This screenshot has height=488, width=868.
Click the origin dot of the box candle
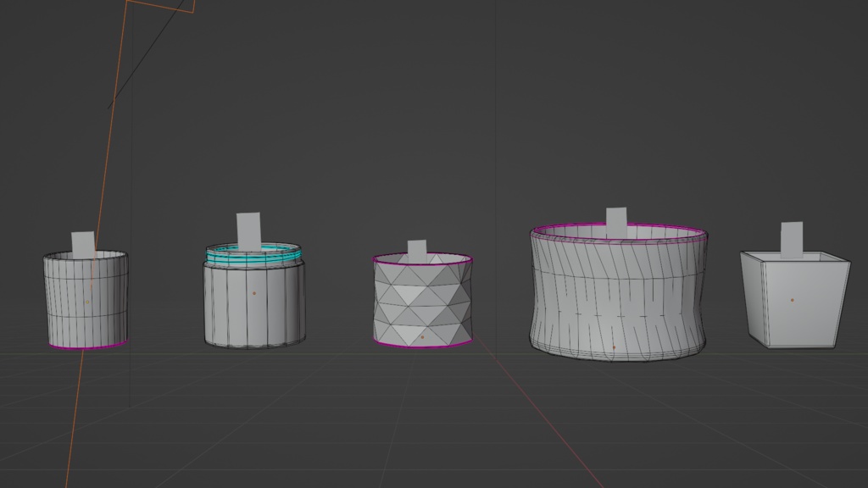tap(794, 298)
